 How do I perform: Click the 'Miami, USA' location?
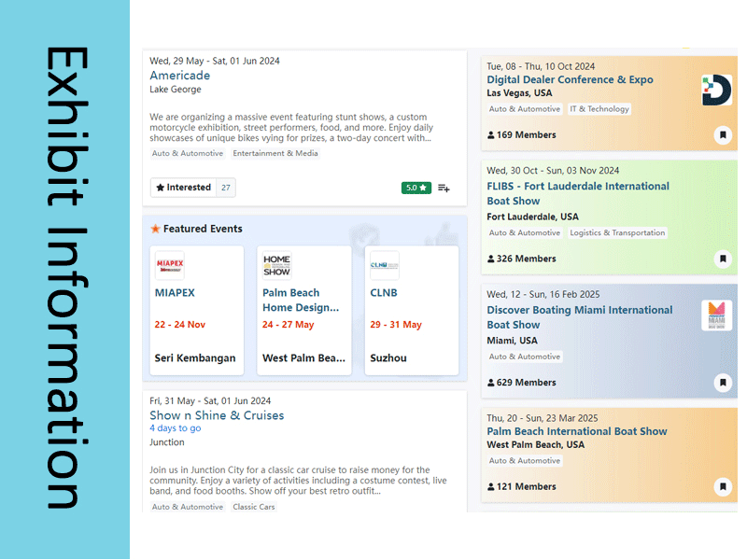[x=512, y=341]
